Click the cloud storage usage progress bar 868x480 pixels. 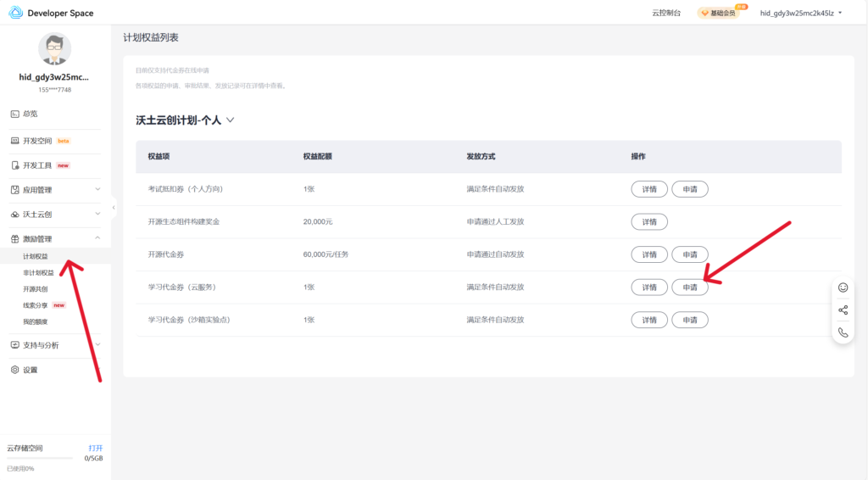point(40,459)
